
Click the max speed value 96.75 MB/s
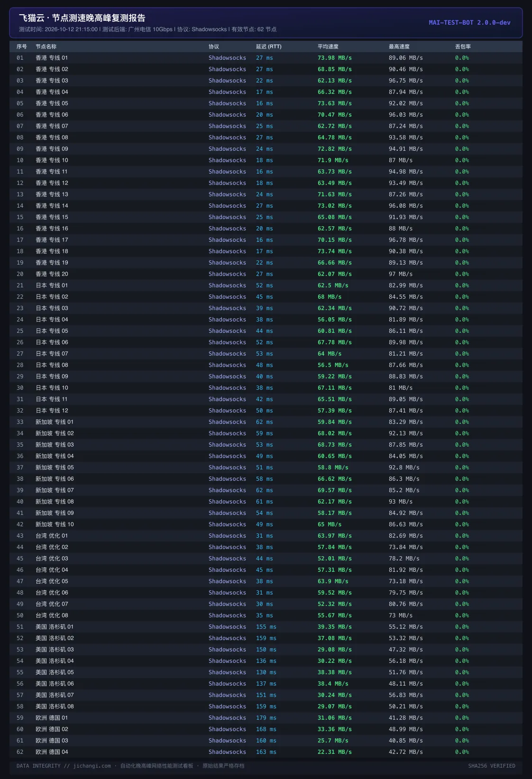click(x=406, y=81)
